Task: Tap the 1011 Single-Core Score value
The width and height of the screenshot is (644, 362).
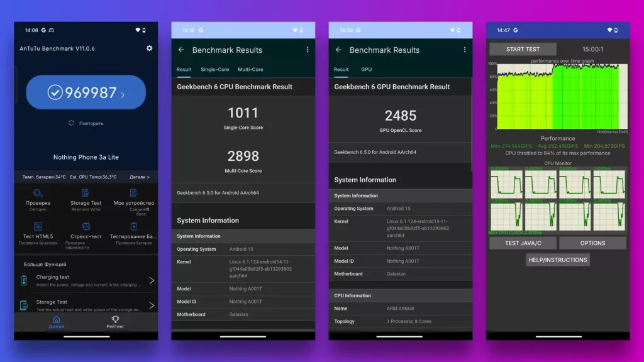Action: click(243, 113)
